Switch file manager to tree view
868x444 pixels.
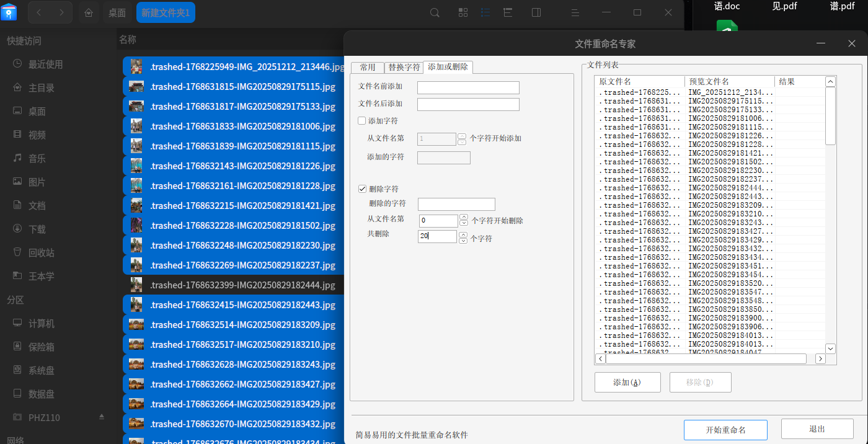click(508, 12)
